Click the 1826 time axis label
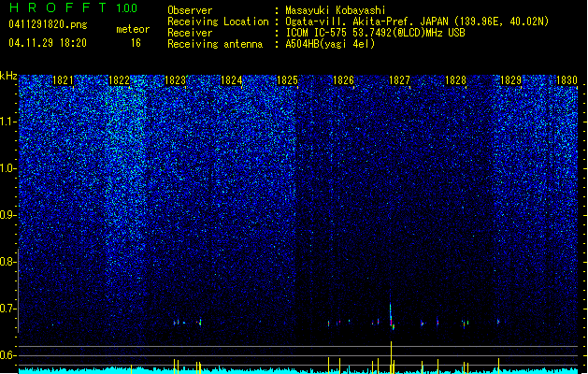The width and height of the screenshot is (588, 374). (343, 80)
